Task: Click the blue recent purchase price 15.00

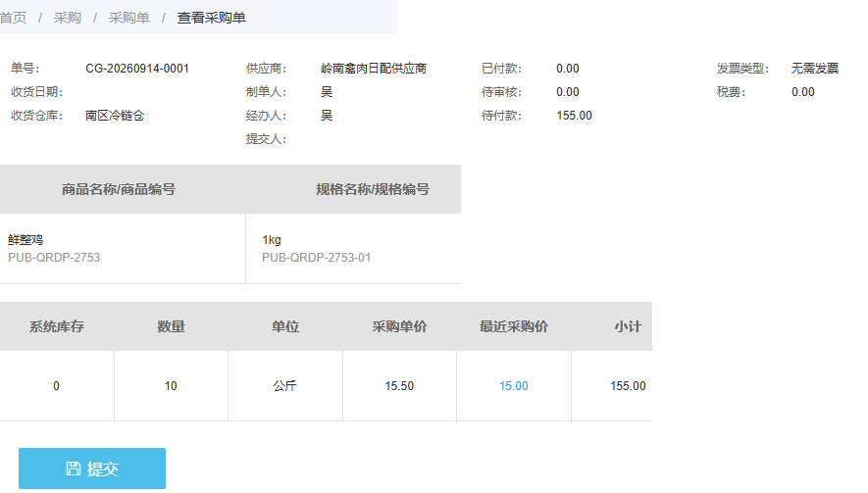Action: pos(514,385)
